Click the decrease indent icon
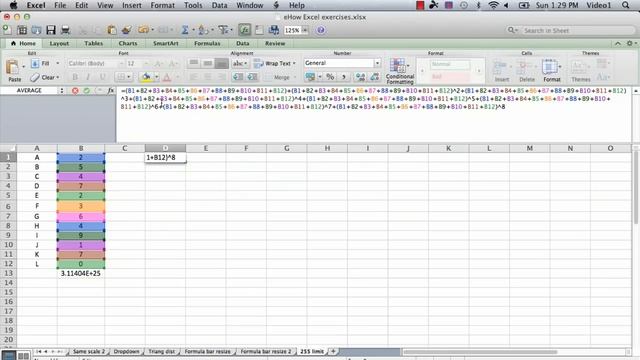This screenshot has width=640, height=360. [x=238, y=77]
